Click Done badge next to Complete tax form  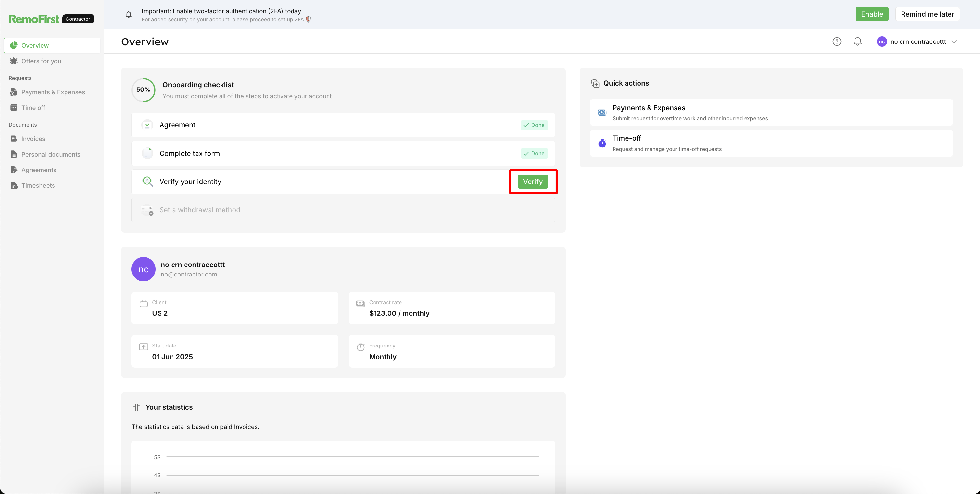point(534,153)
